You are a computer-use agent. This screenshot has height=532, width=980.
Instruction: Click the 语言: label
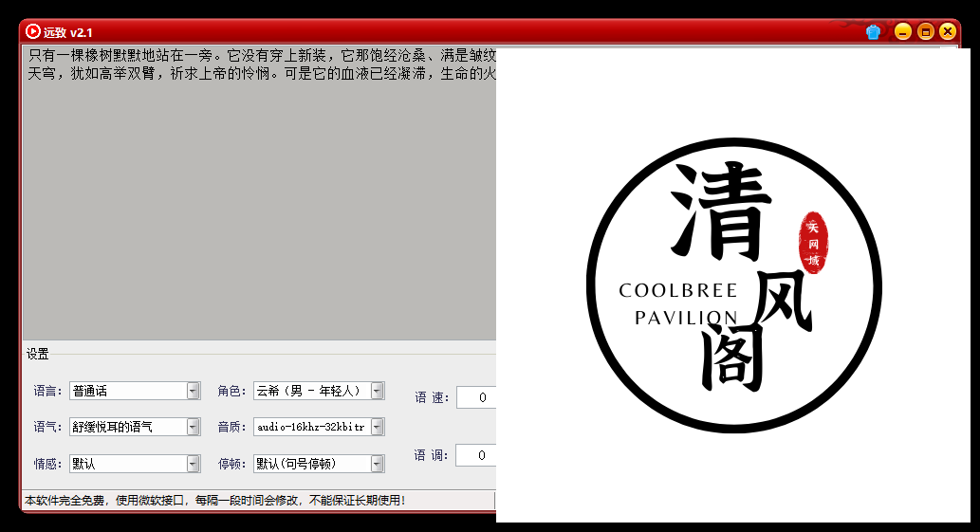click(x=48, y=392)
